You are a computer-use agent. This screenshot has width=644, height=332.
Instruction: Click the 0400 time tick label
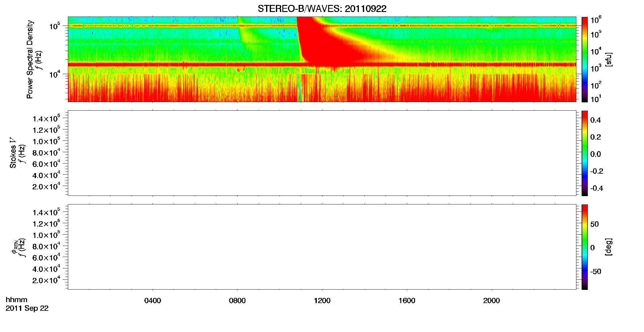(x=153, y=301)
